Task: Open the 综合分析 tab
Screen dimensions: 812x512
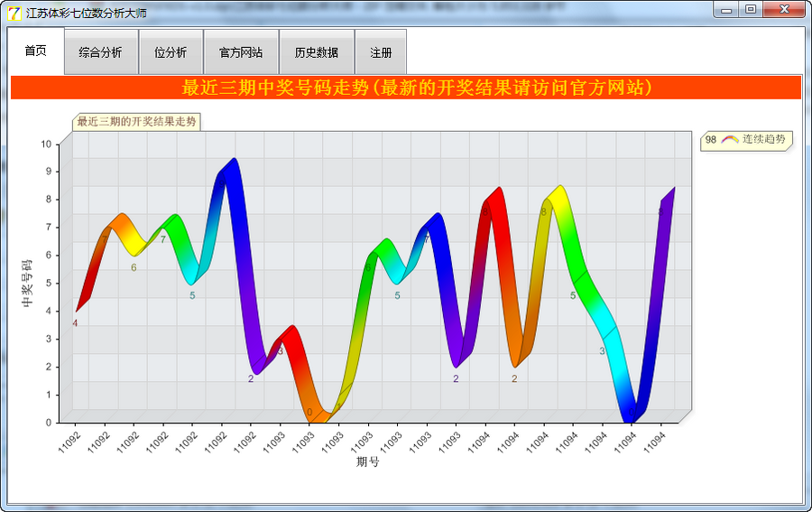Action: (x=100, y=52)
